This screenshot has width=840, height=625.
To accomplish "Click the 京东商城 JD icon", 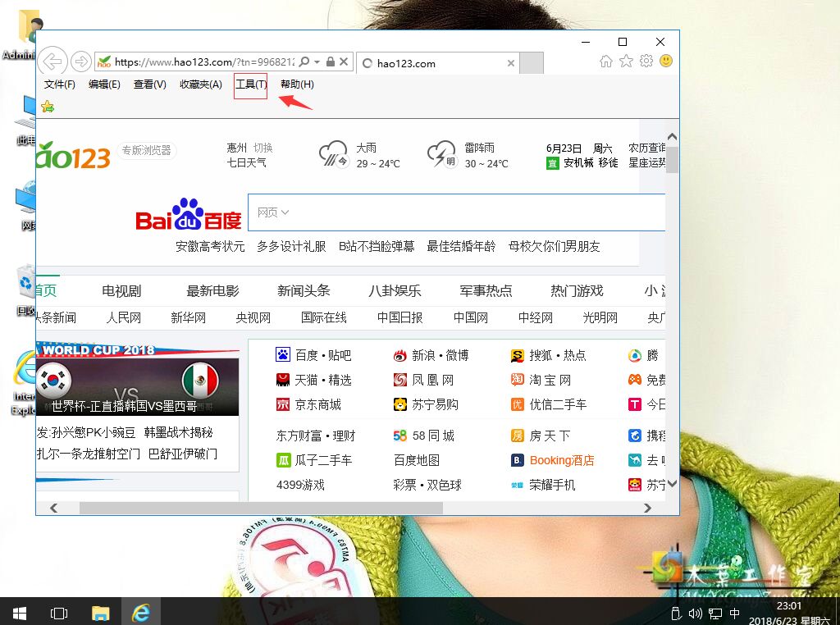I will pos(283,404).
